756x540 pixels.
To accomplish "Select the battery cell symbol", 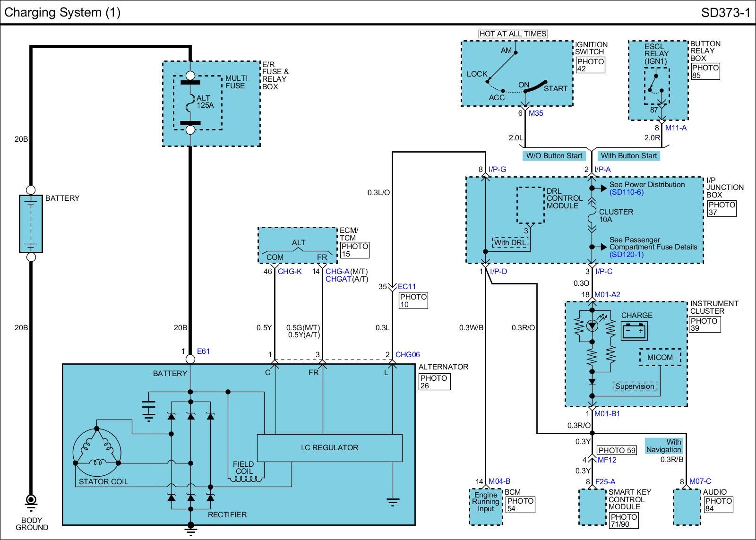I will [31, 223].
